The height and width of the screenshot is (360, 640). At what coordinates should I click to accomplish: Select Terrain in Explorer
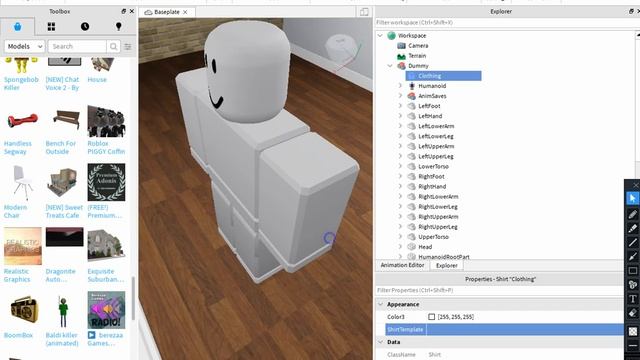(x=417, y=56)
